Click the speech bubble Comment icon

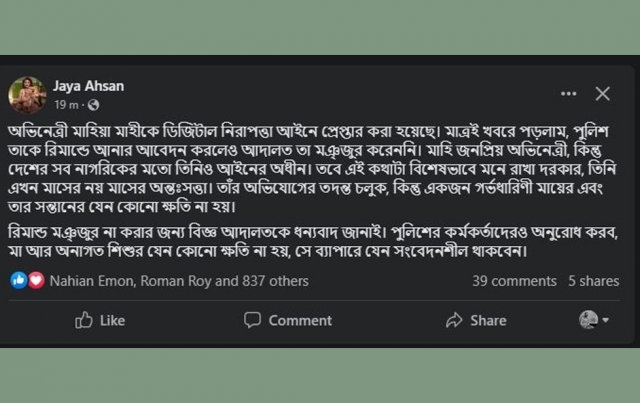point(252,320)
